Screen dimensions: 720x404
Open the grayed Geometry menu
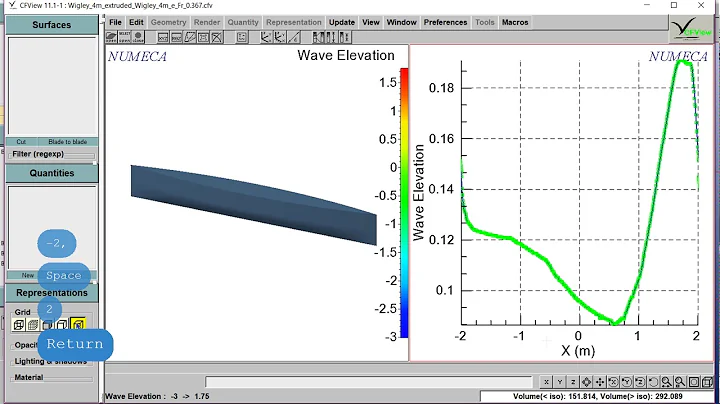pyautogui.click(x=169, y=22)
